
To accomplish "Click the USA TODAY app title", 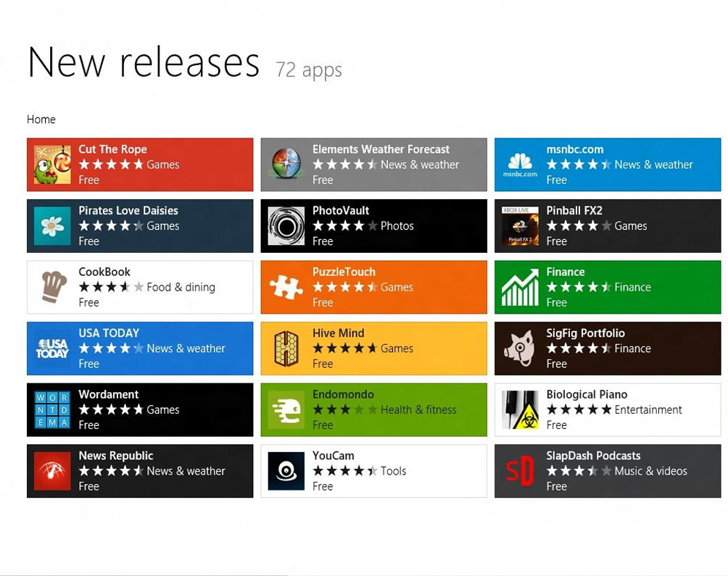I will coord(109,333).
